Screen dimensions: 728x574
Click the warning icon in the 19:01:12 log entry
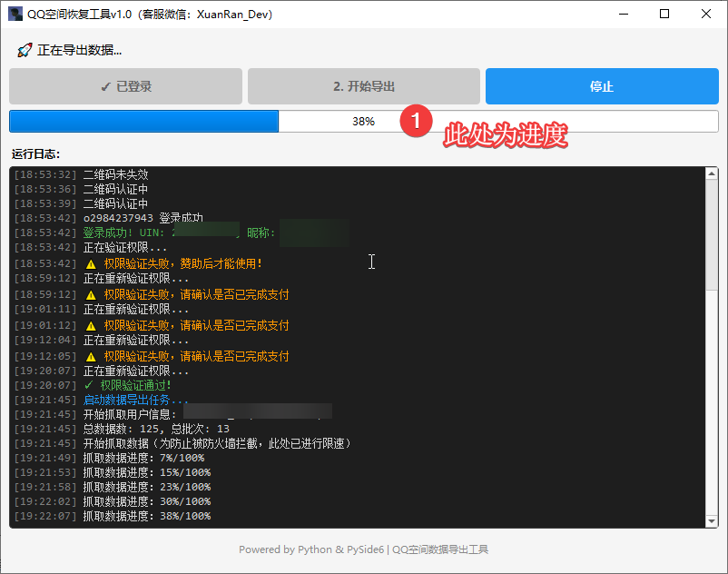91,325
